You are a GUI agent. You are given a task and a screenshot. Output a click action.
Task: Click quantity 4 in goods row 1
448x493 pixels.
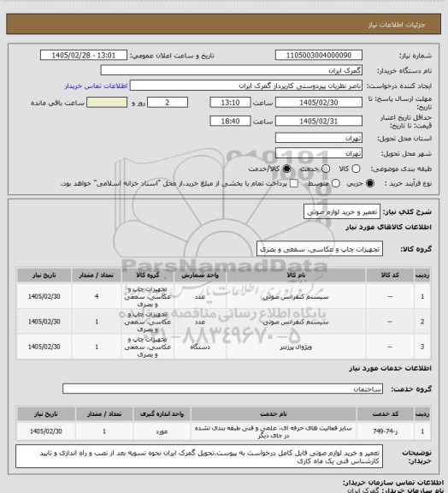click(x=97, y=296)
